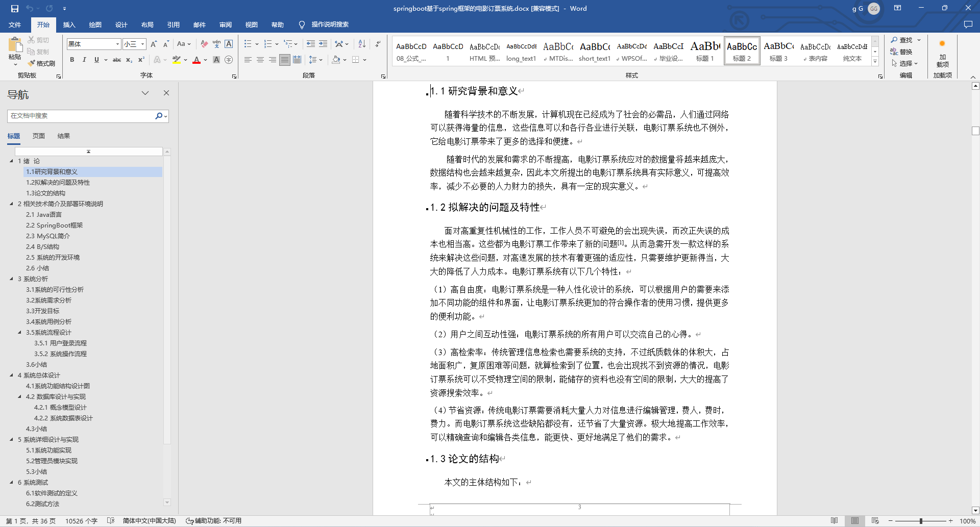Insert enclosed character (字) icon
Screen dimensions: 980x527
click(x=229, y=60)
